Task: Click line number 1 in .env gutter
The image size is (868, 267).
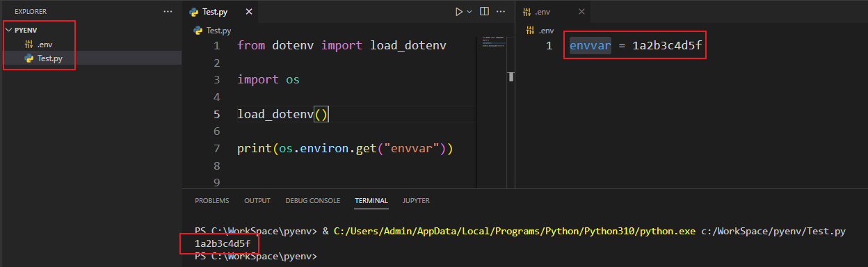Action: pyautogui.click(x=549, y=45)
